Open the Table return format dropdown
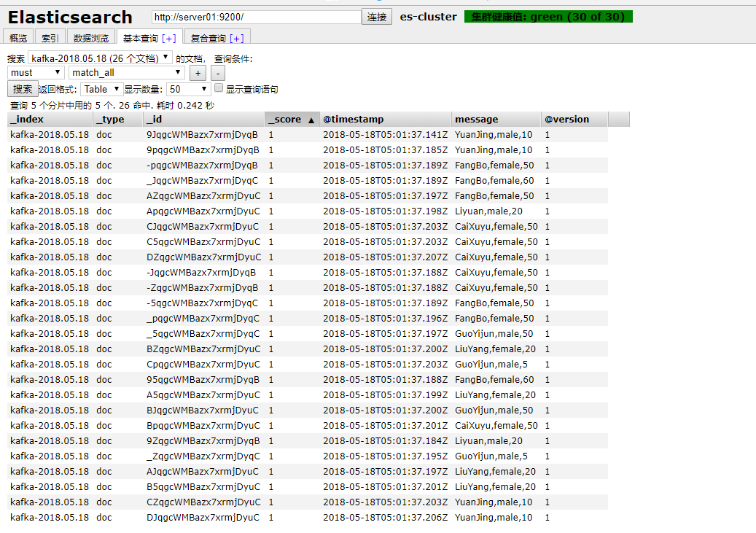 [102, 89]
